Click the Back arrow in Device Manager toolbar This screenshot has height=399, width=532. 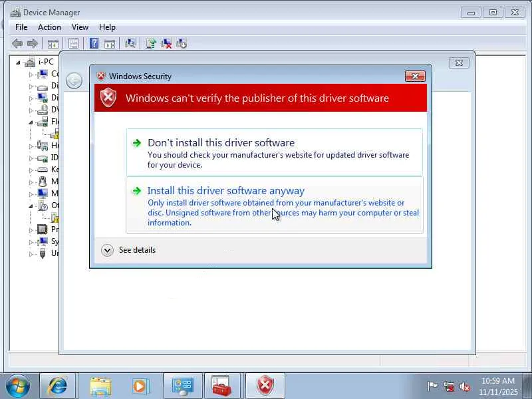[x=17, y=43]
